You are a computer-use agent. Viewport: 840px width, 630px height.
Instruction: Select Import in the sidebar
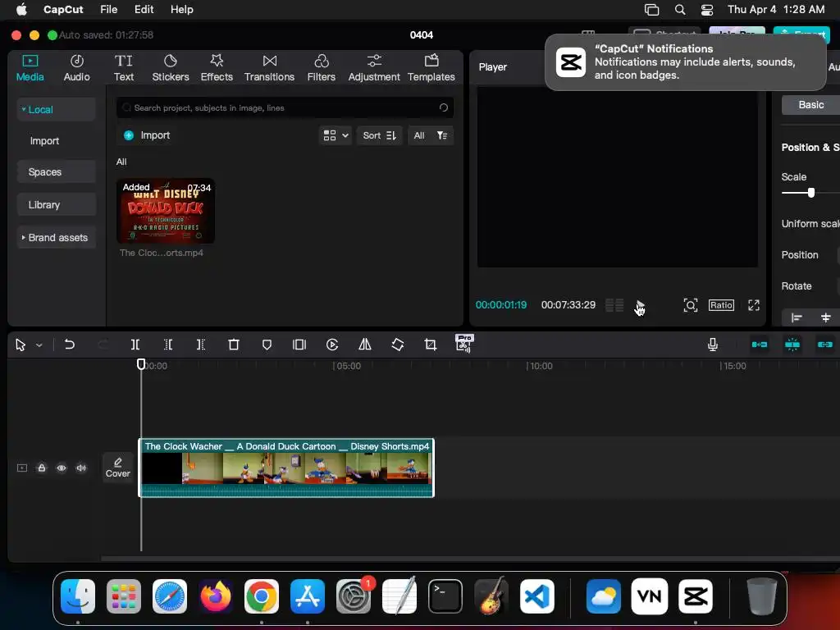pyautogui.click(x=44, y=141)
